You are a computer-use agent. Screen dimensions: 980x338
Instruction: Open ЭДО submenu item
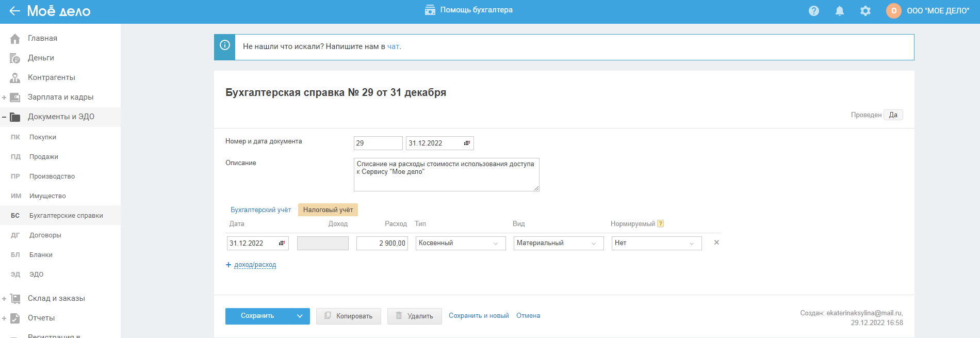click(36, 275)
